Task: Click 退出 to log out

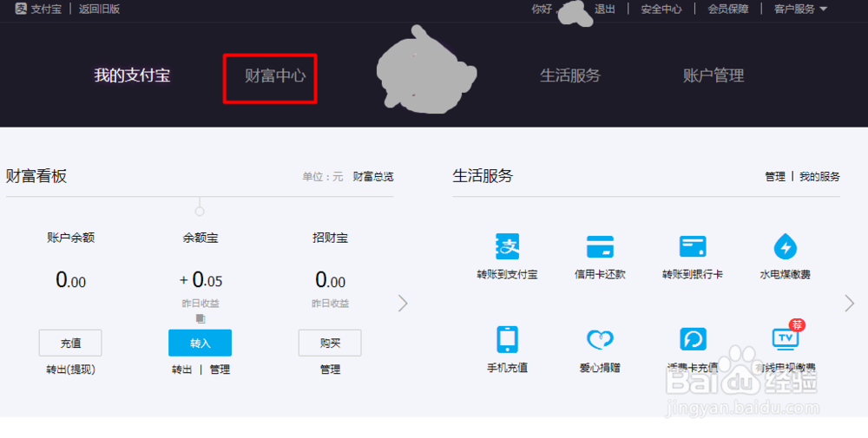Action: 605,9
